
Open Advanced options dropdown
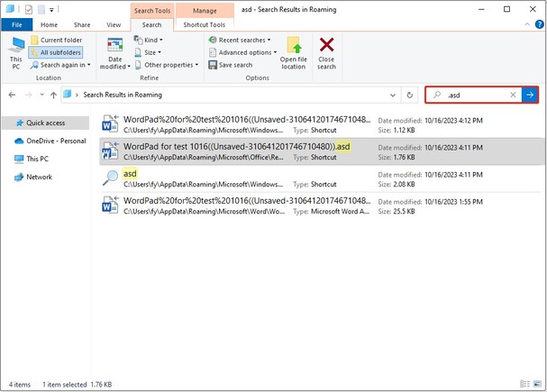242,52
